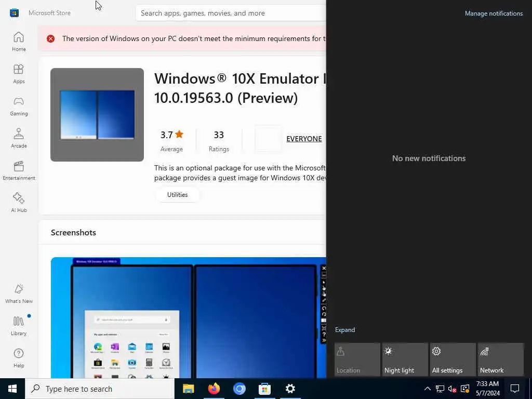Image resolution: width=532 pixels, height=399 pixels.
Task: Switch to Microsoft Store taskbar icon
Action: pyautogui.click(x=264, y=389)
